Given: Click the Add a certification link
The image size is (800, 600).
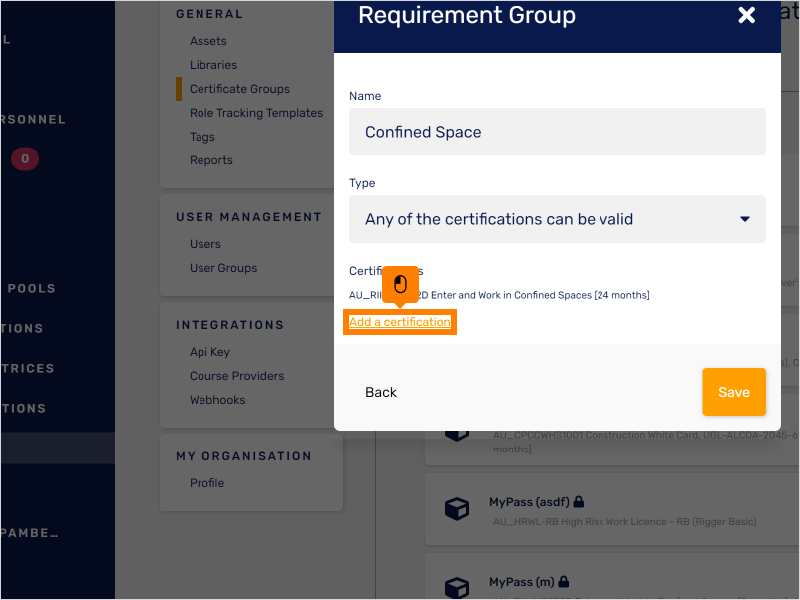Looking at the screenshot, I should [400, 322].
